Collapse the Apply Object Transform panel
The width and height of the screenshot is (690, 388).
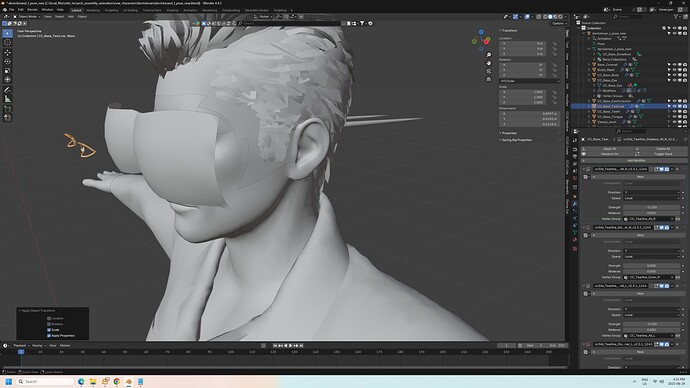pyautogui.click(x=20, y=311)
